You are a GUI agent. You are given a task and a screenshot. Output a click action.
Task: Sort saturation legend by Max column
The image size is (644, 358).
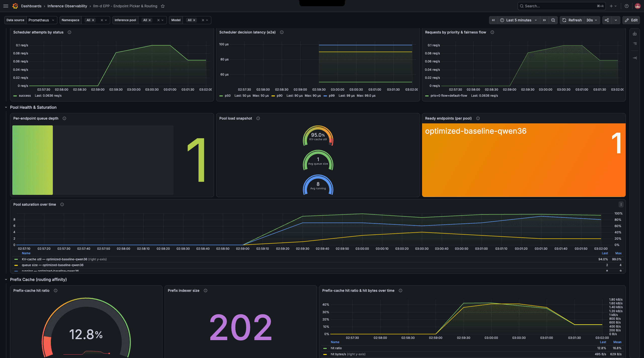[618, 253]
